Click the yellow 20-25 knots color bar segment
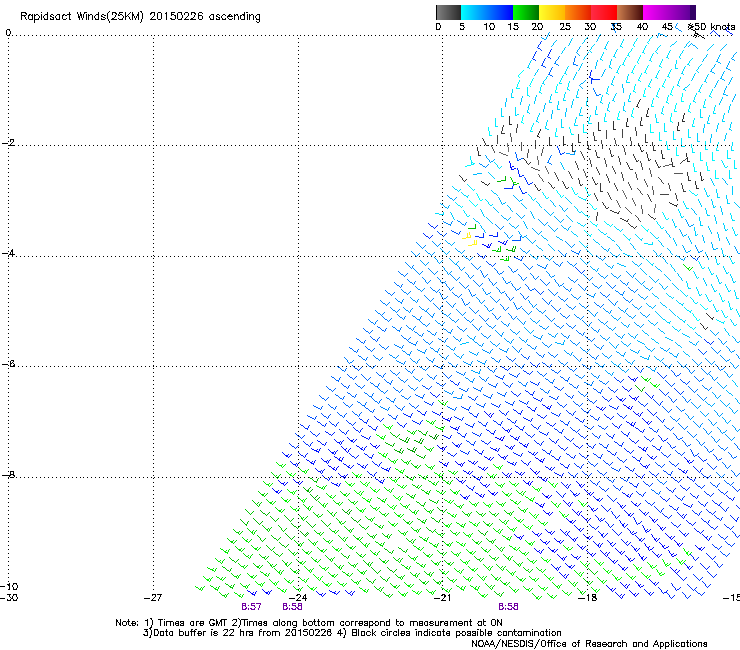The image size is (740, 650). coord(552,12)
